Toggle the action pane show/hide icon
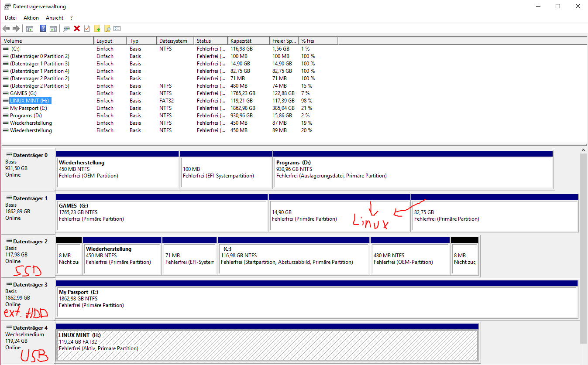The width and height of the screenshot is (588, 365). tap(53, 28)
